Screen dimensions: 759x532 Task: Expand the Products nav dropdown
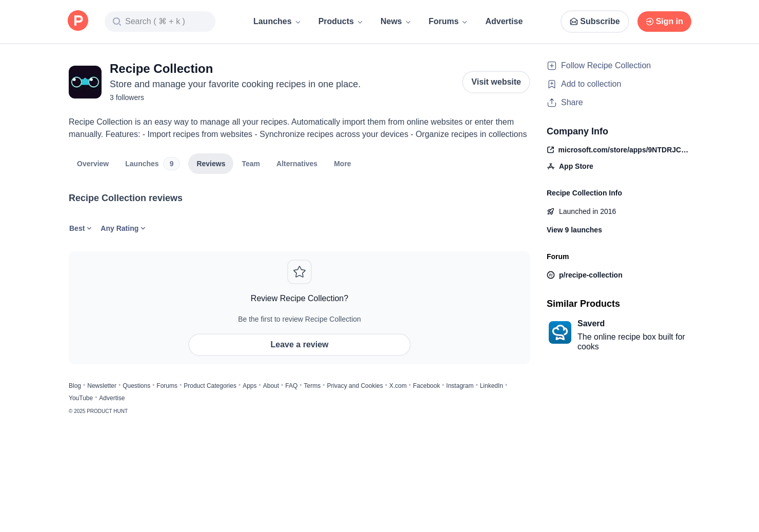(x=341, y=22)
